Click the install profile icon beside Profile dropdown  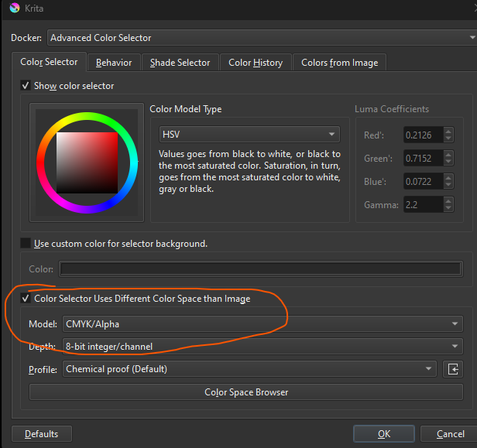click(452, 369)
